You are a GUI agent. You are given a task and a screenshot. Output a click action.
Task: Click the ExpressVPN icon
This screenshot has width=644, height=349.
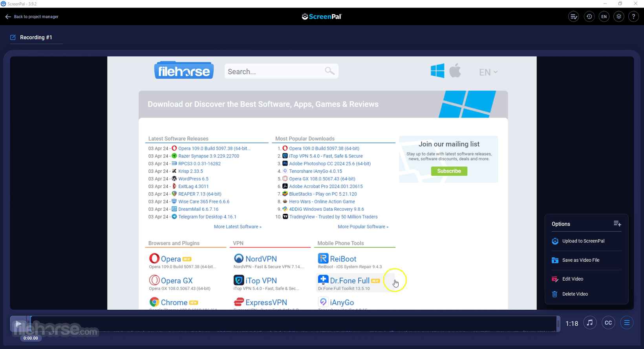239,302
